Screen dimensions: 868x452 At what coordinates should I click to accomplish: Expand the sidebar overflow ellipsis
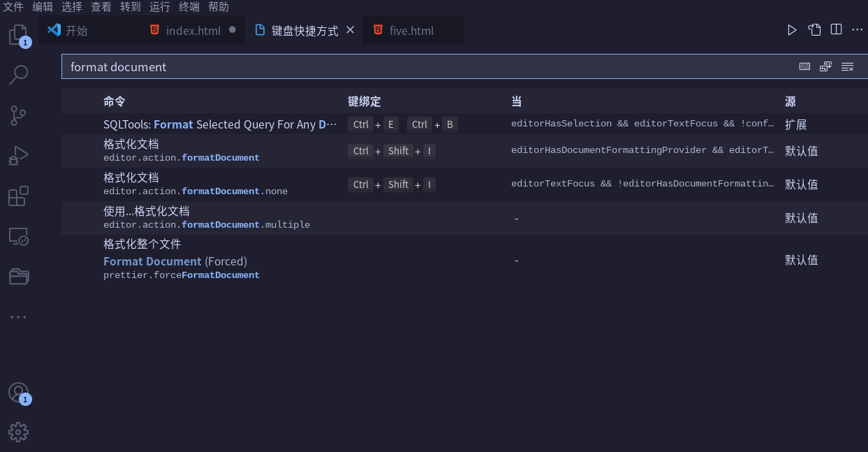pyautogui.click(x=18, y=316)
